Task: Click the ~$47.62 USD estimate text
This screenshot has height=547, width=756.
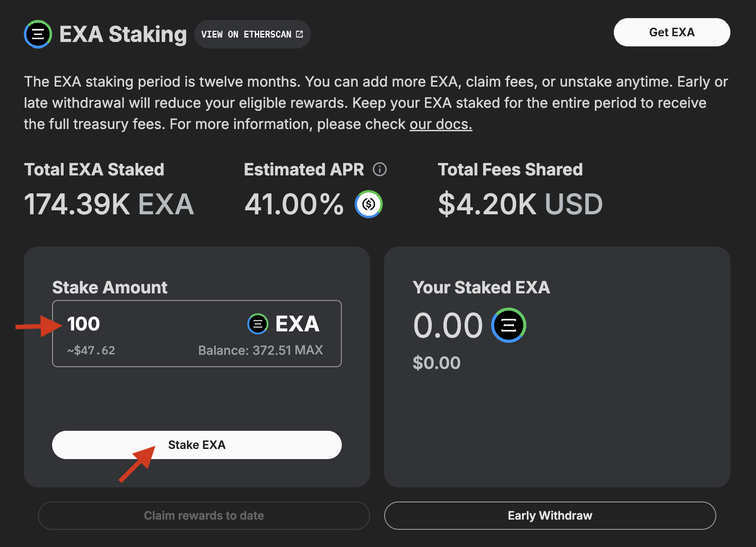Action: click(91, 350)
